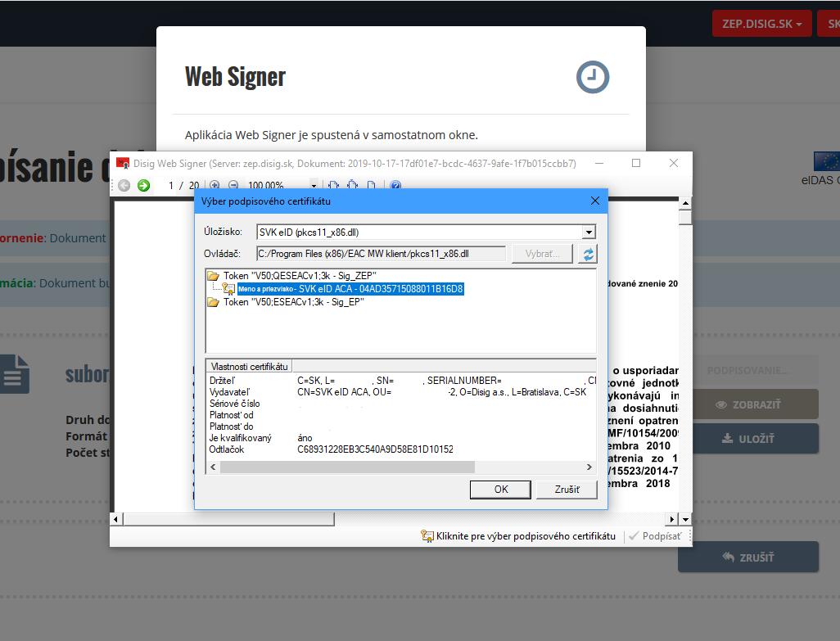Click the Ovládač driver path field

click(381, 254)
